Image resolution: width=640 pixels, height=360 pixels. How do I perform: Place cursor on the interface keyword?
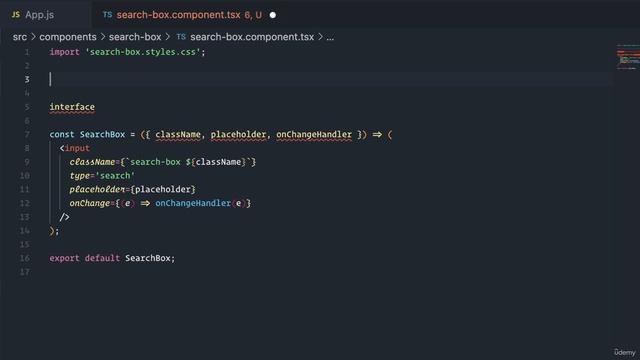click(x=72, y=107)
